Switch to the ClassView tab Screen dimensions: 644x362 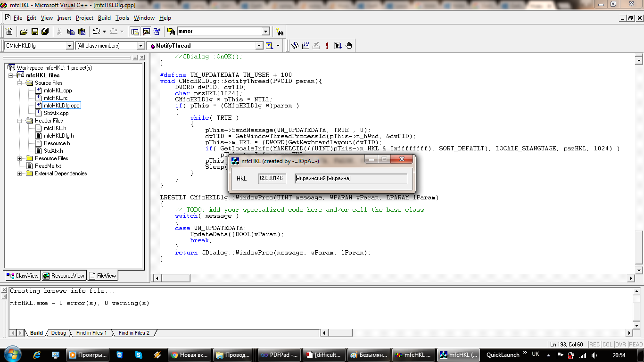coord(22,276)
